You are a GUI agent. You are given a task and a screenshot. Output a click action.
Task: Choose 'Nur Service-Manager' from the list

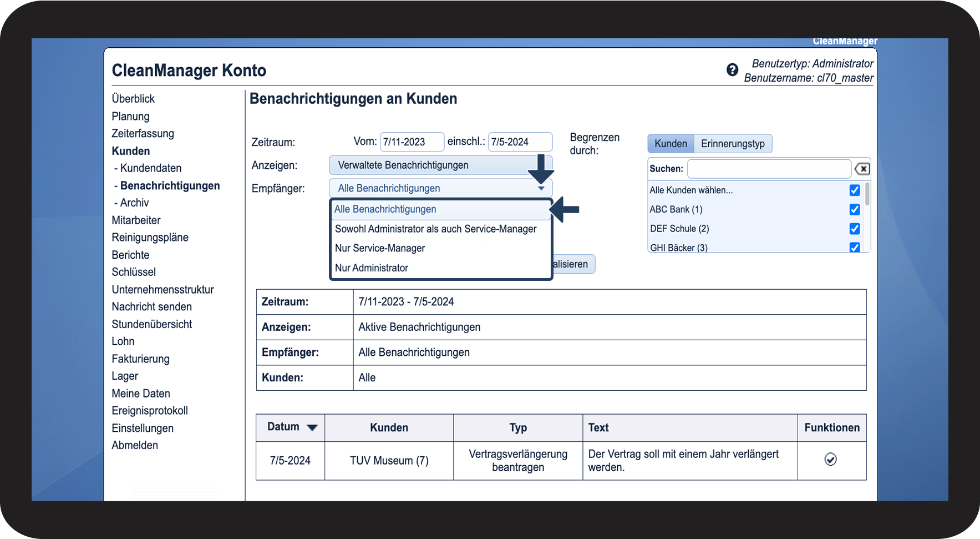coord(380,248)
